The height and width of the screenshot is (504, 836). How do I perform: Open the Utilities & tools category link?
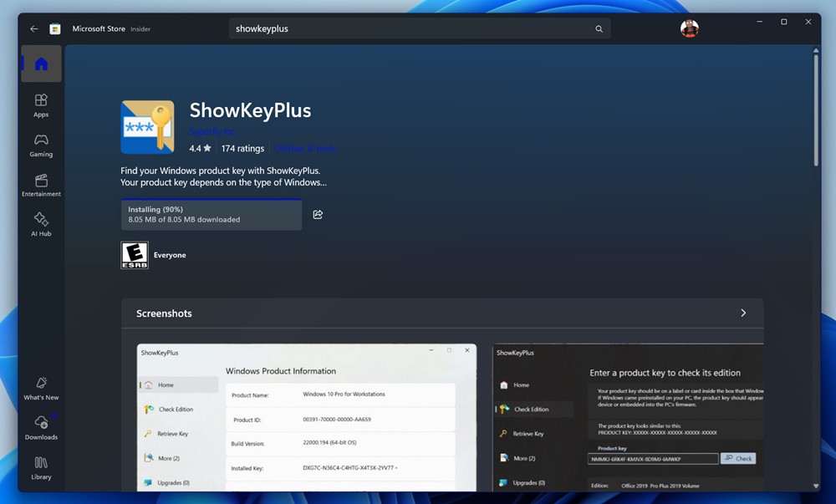point(305,148)
